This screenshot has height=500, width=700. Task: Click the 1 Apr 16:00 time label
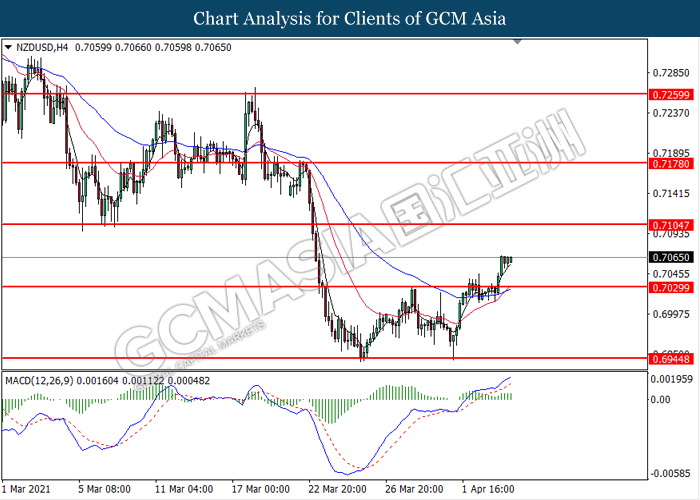488,489
